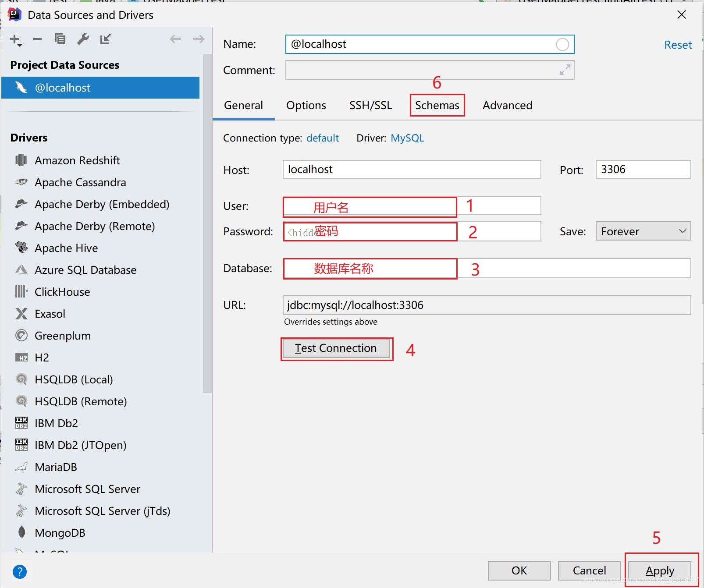Image resolution: width=704 pixels, height=588 pixels.
Task: Select Amazon Redshift driver
Action: click(100, 160)
